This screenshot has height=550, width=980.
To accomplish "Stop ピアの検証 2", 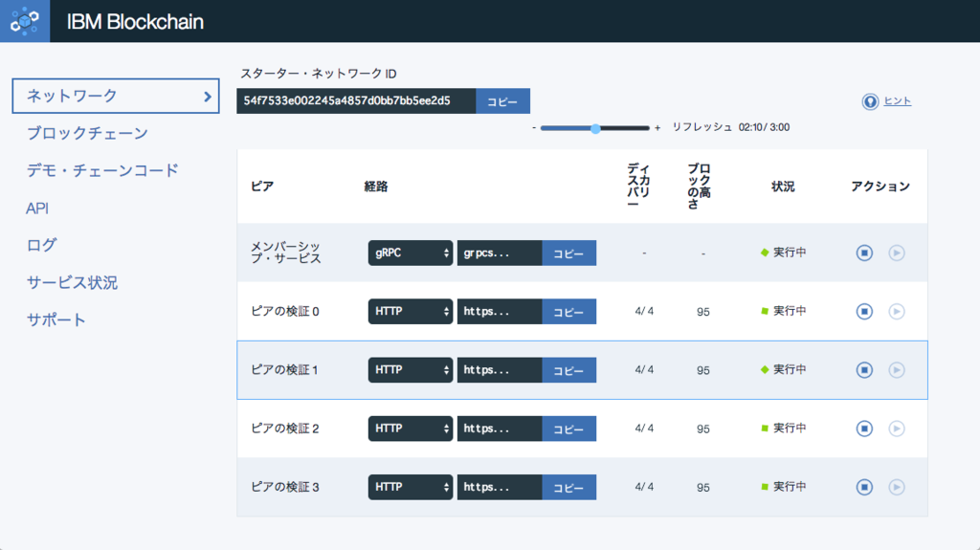I will pyautogui.click(x=864, y=429).
